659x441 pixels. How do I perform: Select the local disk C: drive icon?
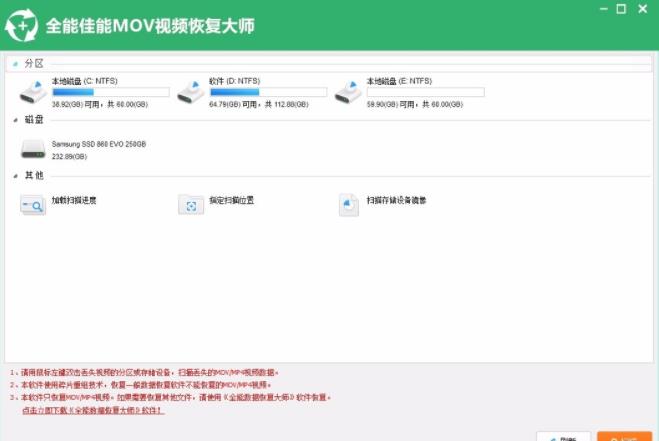pyautogui.click(x=34, y=93)
